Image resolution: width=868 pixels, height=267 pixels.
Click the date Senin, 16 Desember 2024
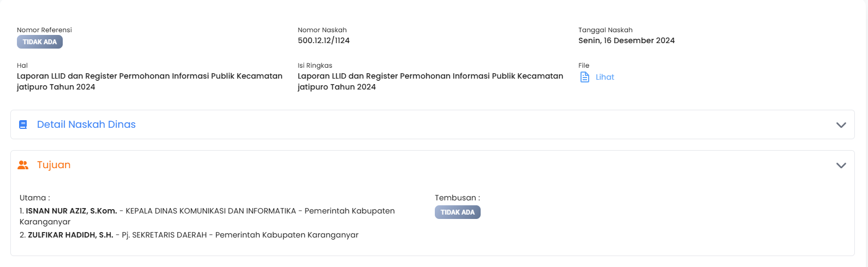[626, 40]
